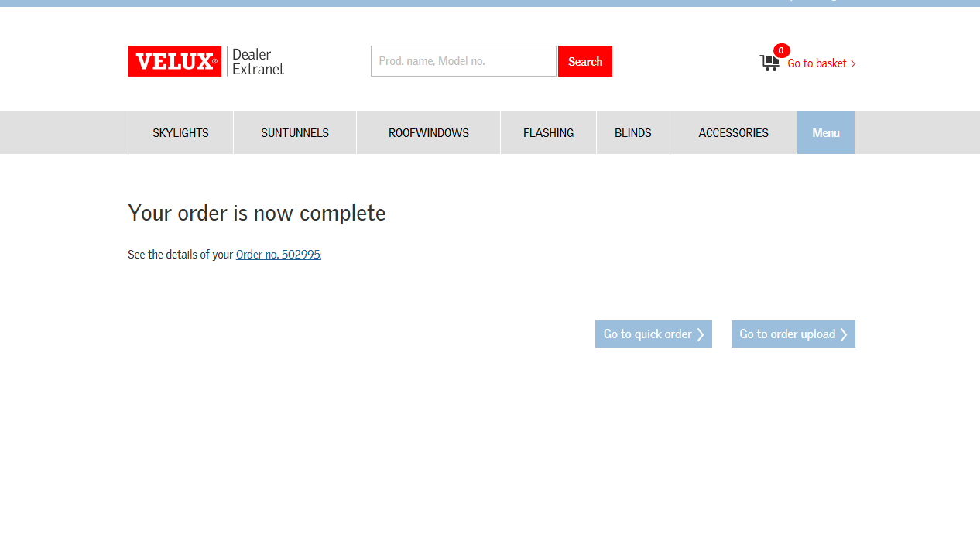Choose Blinds from the navigation bar

pyautogui.click(x=632, y=133)
